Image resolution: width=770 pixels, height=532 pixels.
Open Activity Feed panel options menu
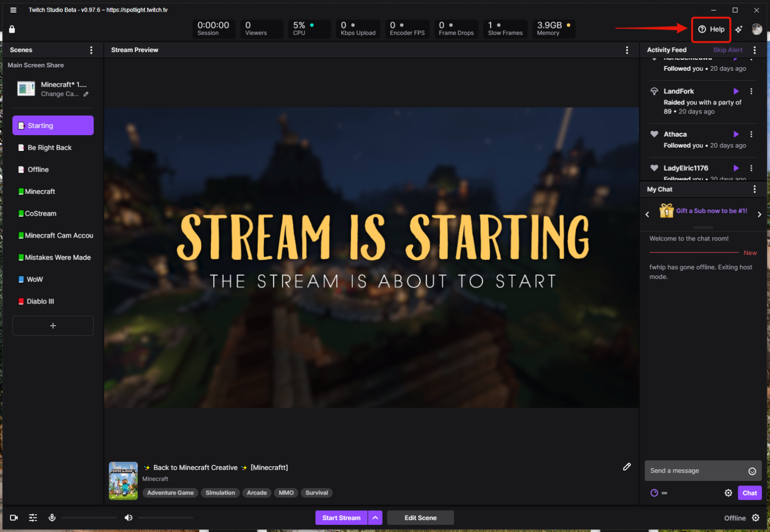tap(755, 50)
